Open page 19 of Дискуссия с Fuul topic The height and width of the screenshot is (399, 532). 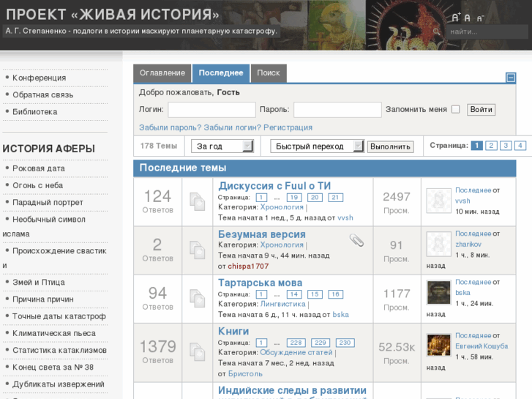pyautogui.click(x=294, y=198)
